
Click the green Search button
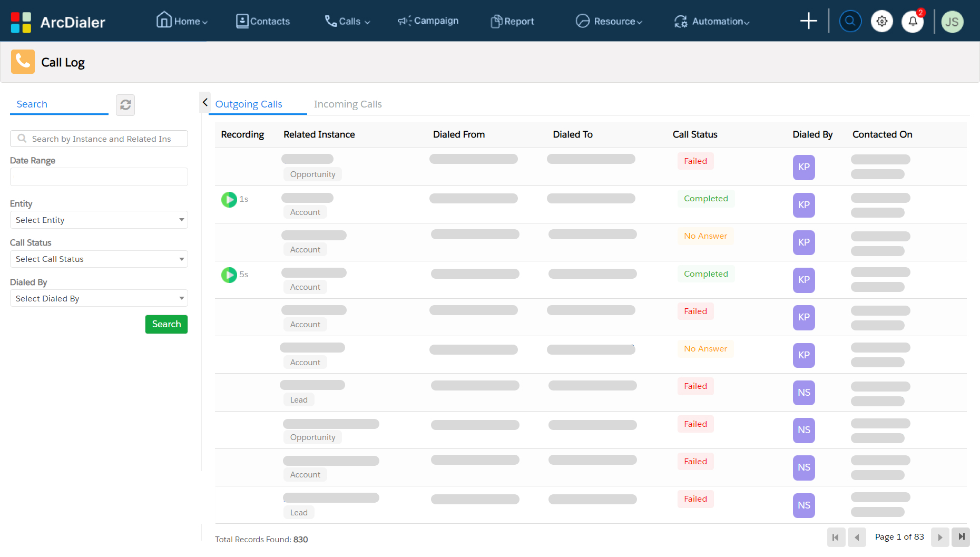[x=166, y=324]
